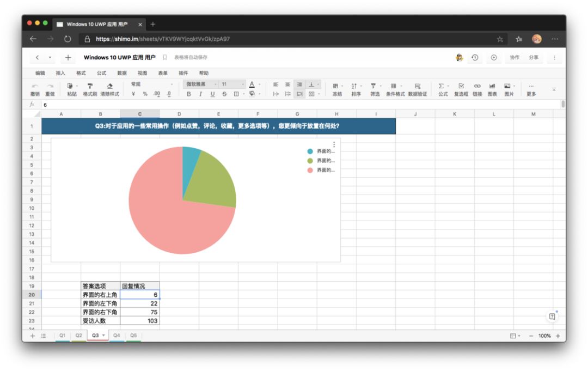Switch to the Q4 sheet tab
This screenshot has height=371, width=588.
tap(117, 336)
